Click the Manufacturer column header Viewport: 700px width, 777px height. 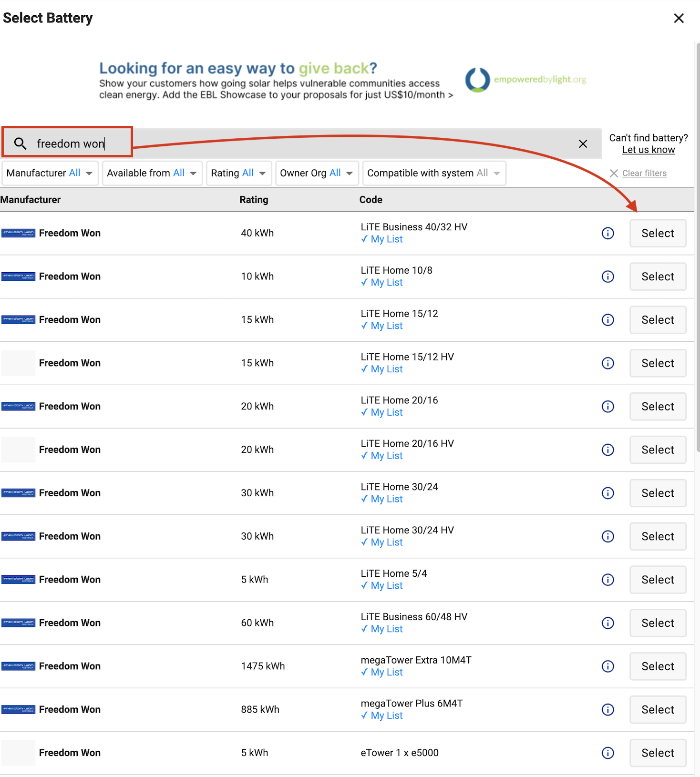[31, 200]
